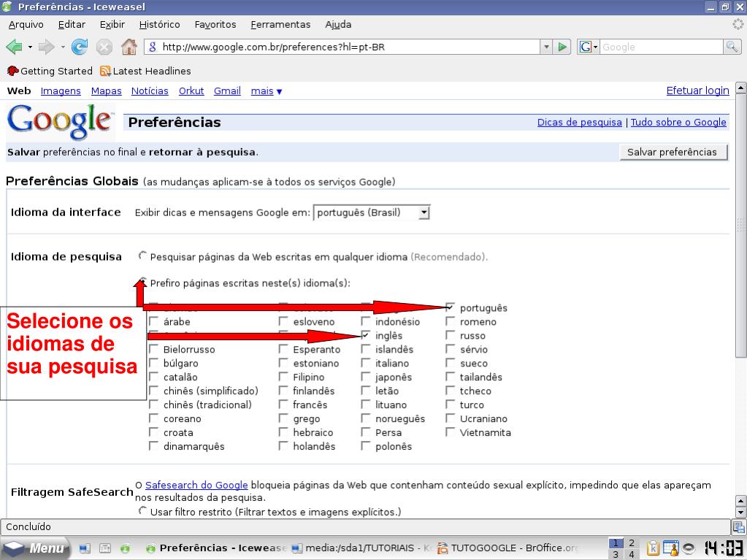Click the stop loading icon
This screenshot has height=560, width=747.
point(104,47)
